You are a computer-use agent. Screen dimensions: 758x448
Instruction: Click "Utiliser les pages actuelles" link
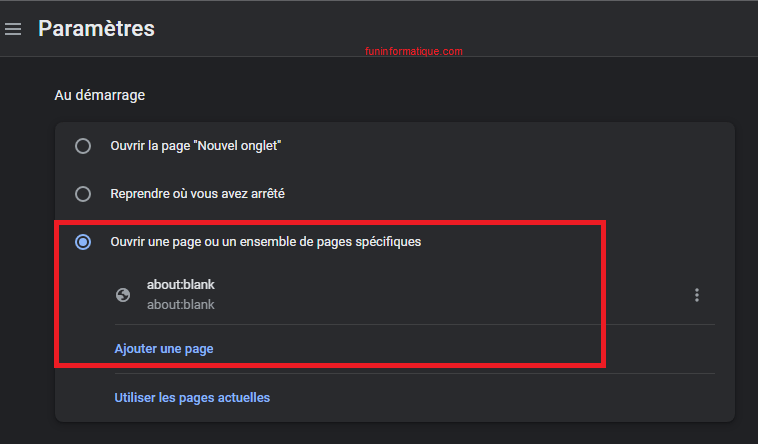pos(192,397)
